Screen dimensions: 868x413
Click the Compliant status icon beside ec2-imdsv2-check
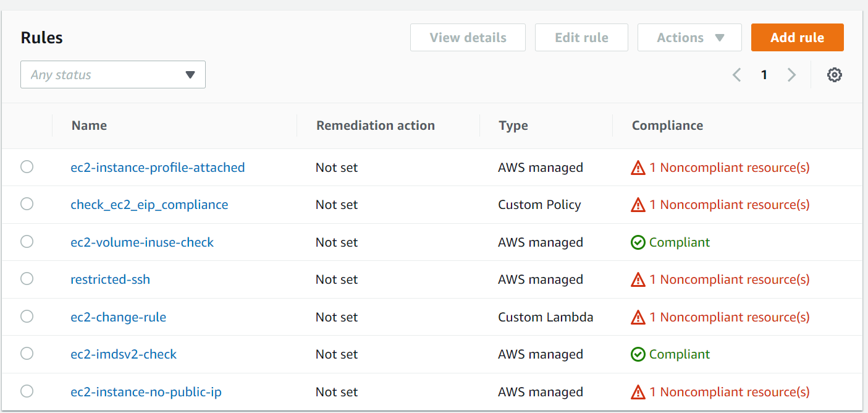pyautogui.click(x=638, y=354)
